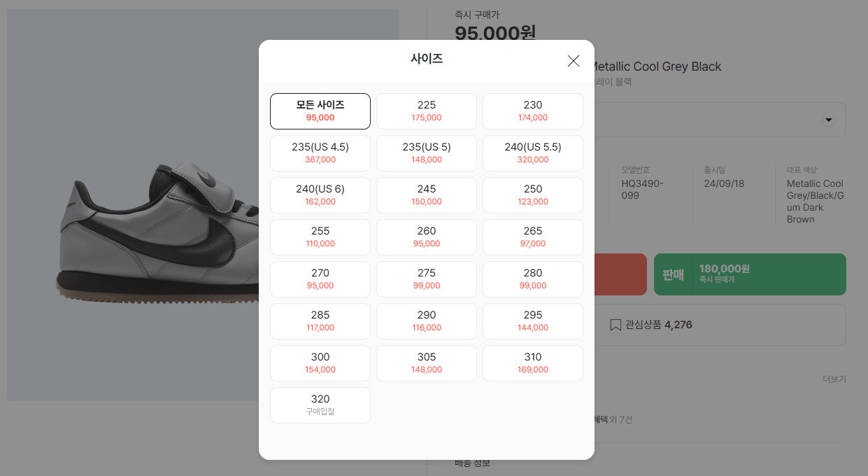Pick size 295 priced 144,000

coord(533,321)
